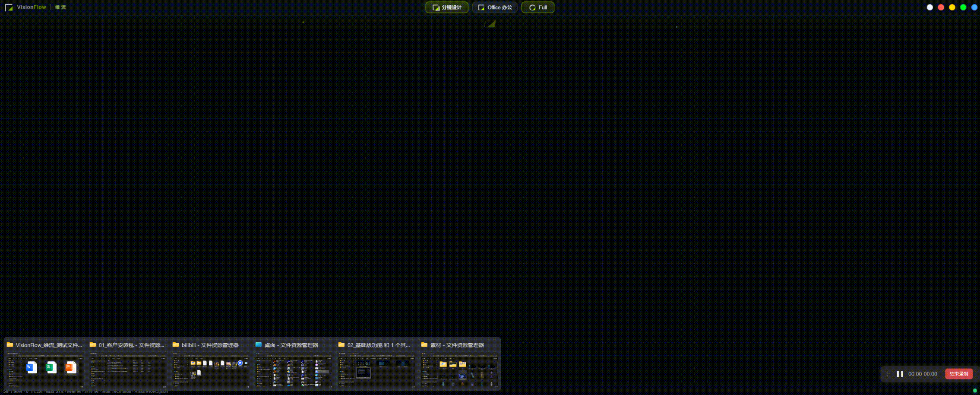Switch to the 分镜设计 mode tab
This screenshot has height=395, width=980.
coord(447,7)
